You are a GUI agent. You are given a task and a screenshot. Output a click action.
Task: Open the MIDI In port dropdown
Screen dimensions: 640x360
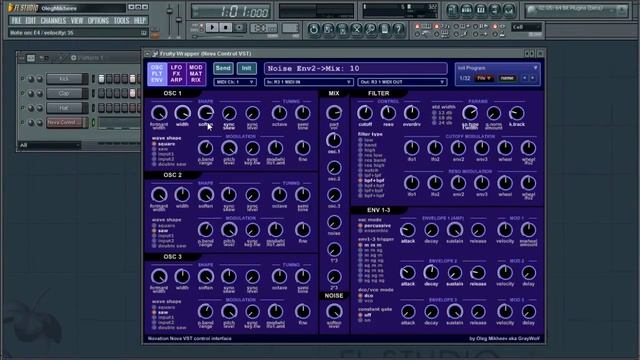[x=309, y=82]
